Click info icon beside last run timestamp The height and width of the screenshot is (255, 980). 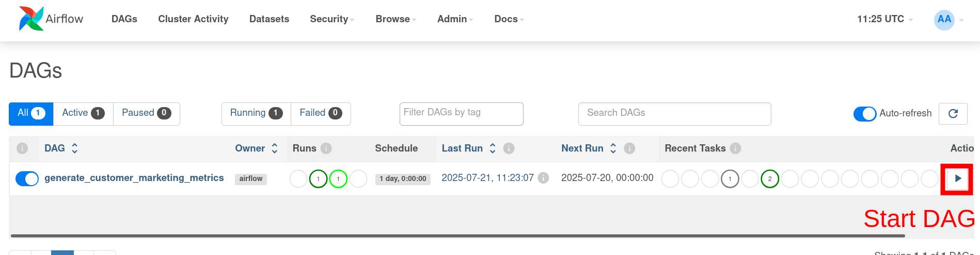pyautogui.click(x=543, y=178)
